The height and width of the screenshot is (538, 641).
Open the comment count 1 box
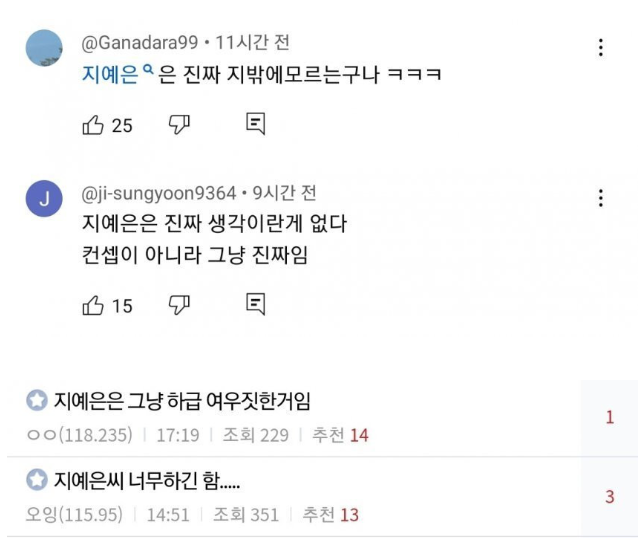tap(609, 417)
